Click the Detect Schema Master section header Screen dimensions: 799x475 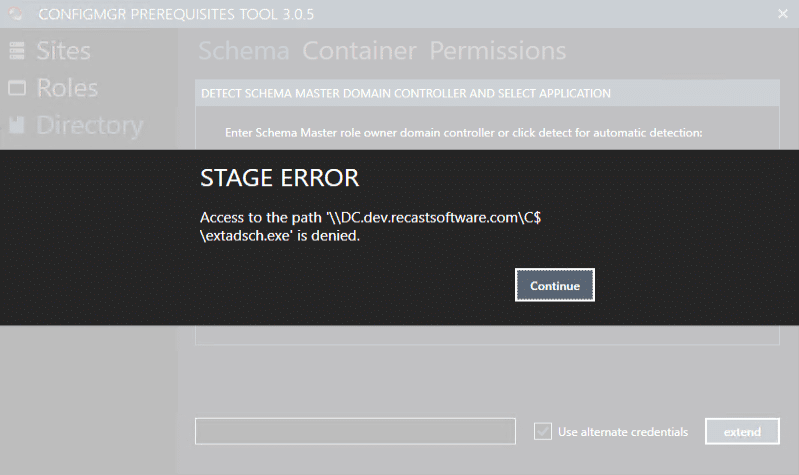coord(406,94)
